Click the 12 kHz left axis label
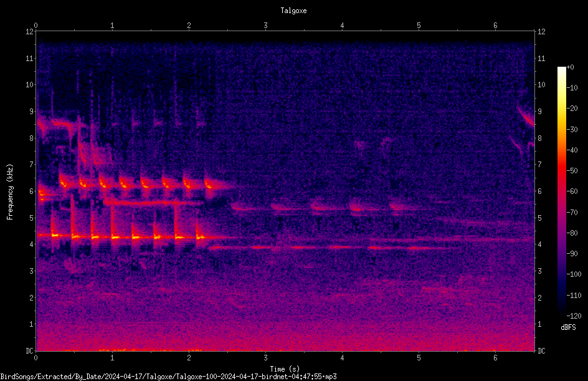This screenshot has width=588, height=381. (30, 32)
